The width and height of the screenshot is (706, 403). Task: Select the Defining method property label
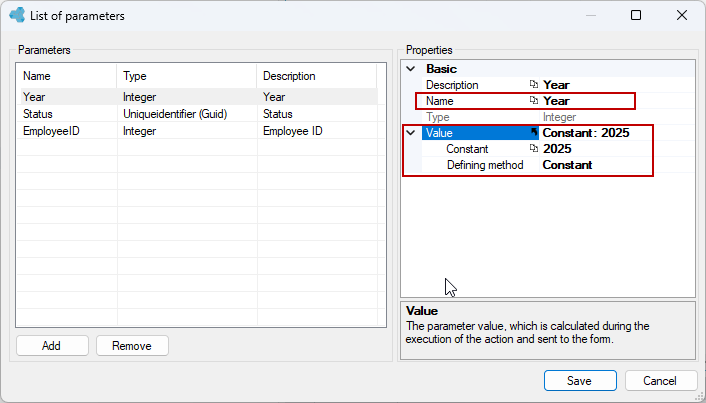485,165
